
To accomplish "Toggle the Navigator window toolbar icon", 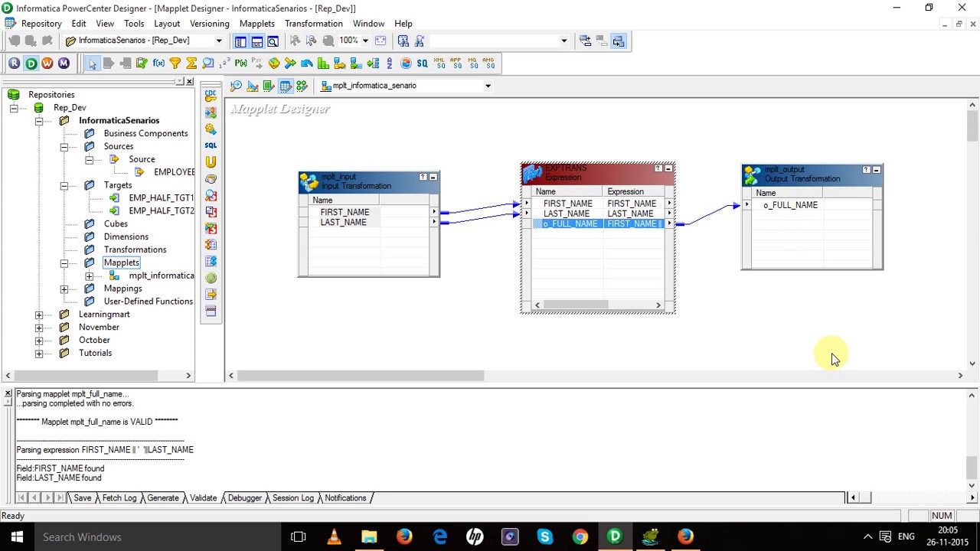I will [240, 41].
